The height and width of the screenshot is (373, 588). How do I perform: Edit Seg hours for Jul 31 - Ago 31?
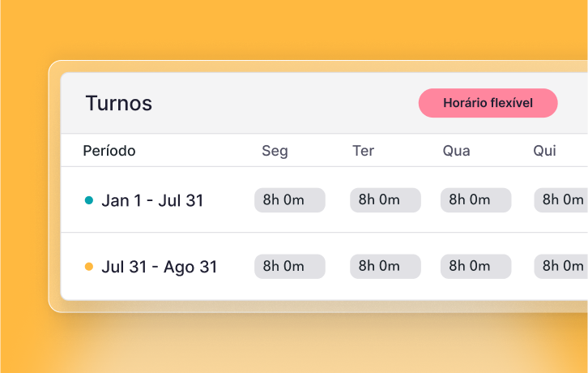point(289,266)
